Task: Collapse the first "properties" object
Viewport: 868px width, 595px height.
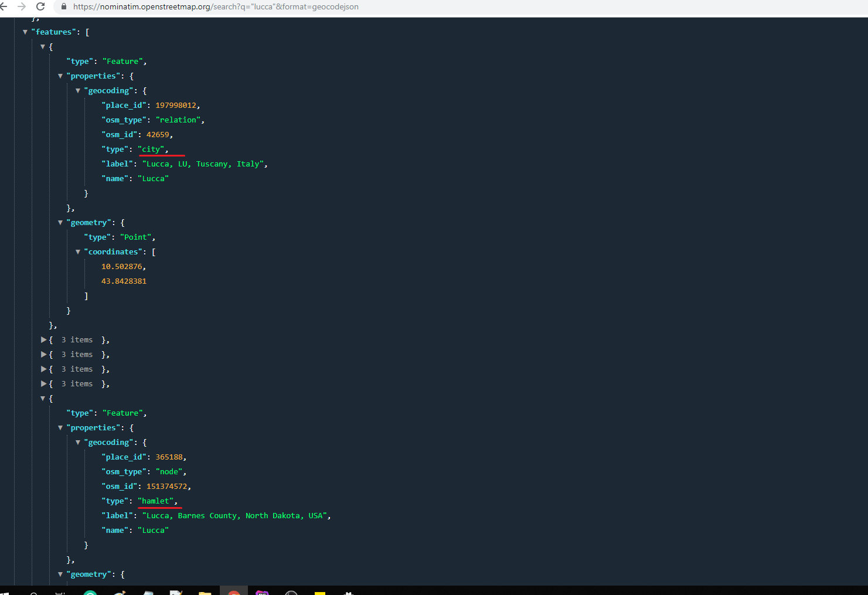Action: click(60, 76)
